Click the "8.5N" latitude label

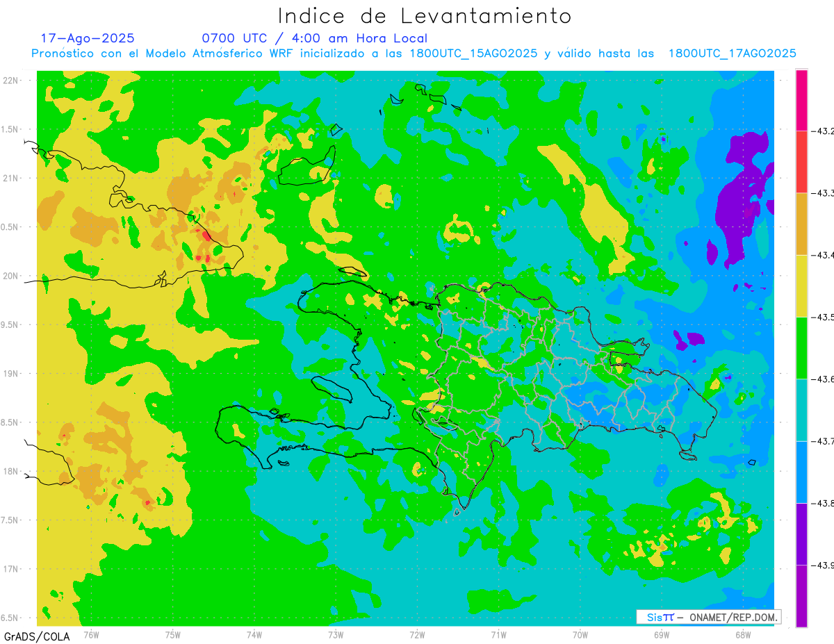10,422
